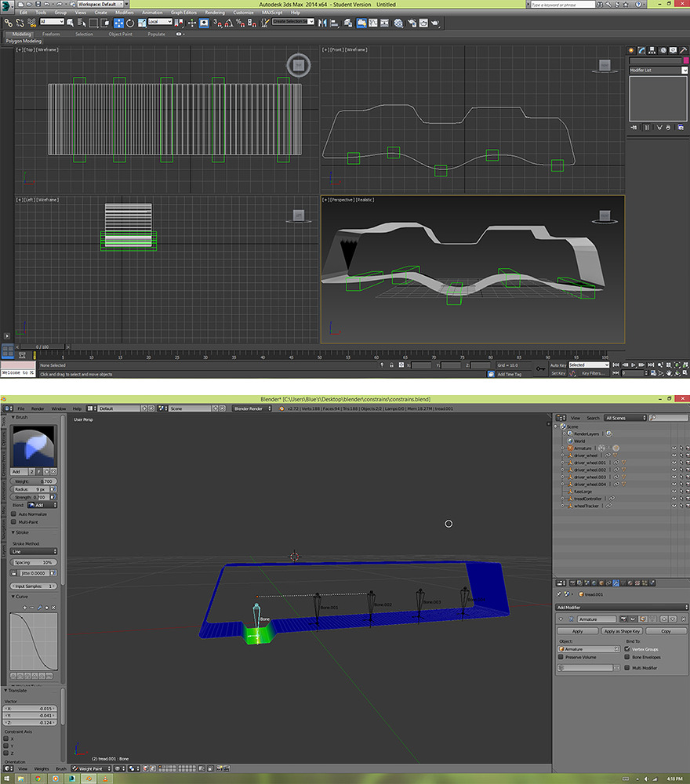
Task: Click the Set Key button in 3ds Max
Action: 558,373
